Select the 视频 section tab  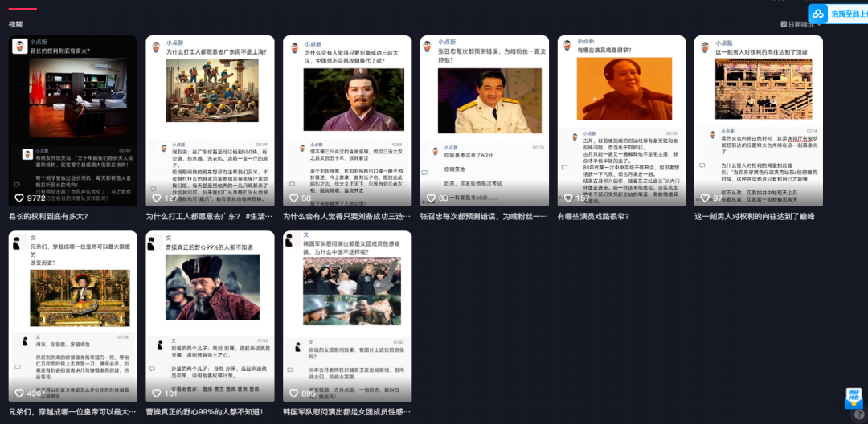point(15,24)
